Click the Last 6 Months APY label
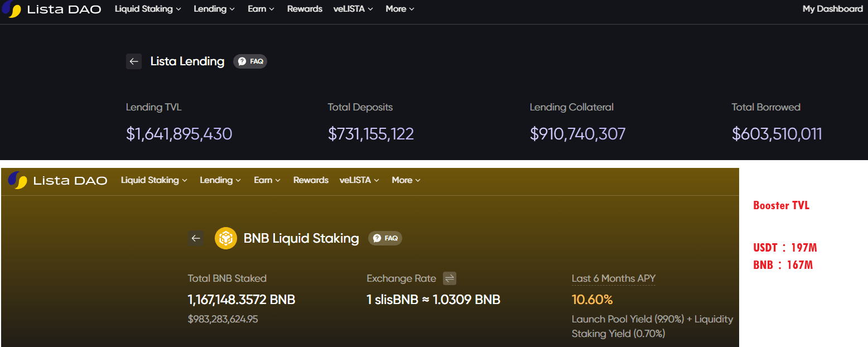The width and height of the screenshot is (868, 347). [613, 278]
